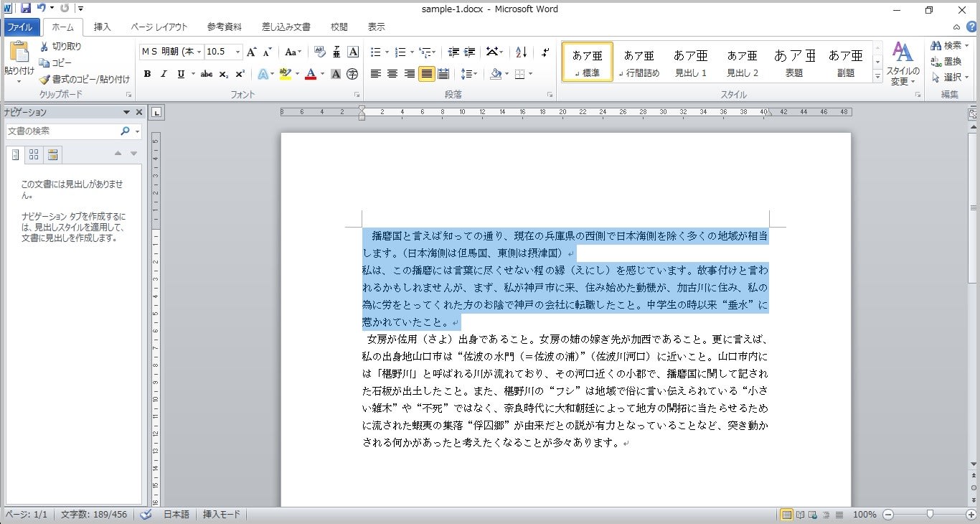Toggle Italic formatting
This screenshot has width=980, height=524.
click(164, 74)
